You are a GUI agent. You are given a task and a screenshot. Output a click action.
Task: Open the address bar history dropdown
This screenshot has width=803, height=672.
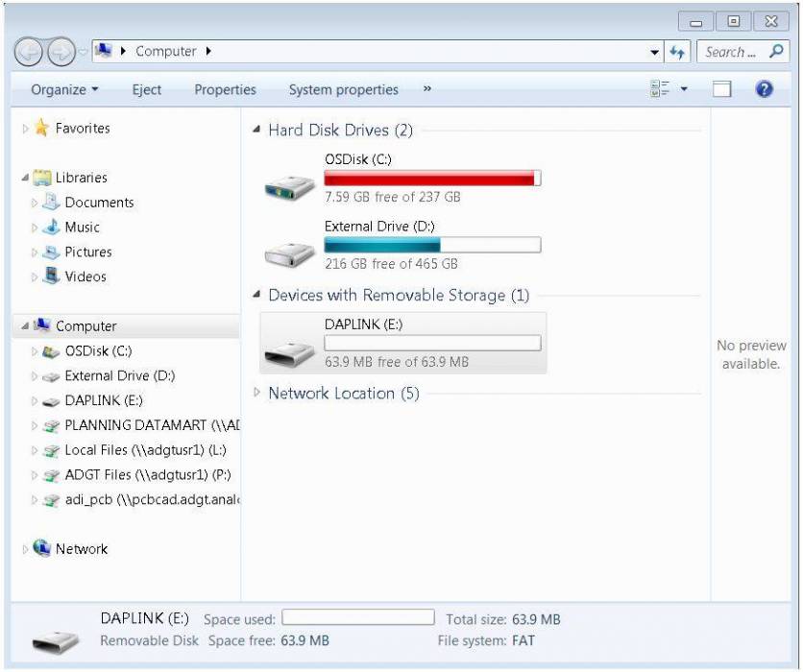point(654,52)
